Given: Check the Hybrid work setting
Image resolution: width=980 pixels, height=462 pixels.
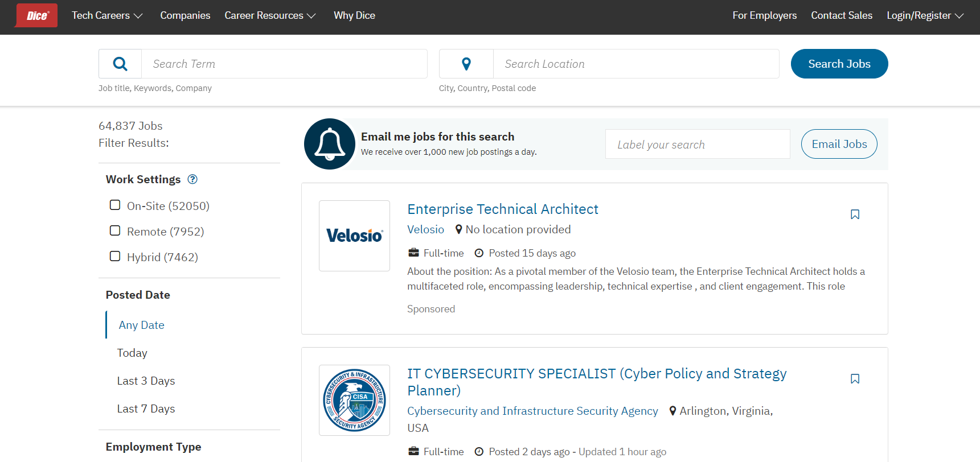Looking at the screenshot, I should click(x=115, y=256).
